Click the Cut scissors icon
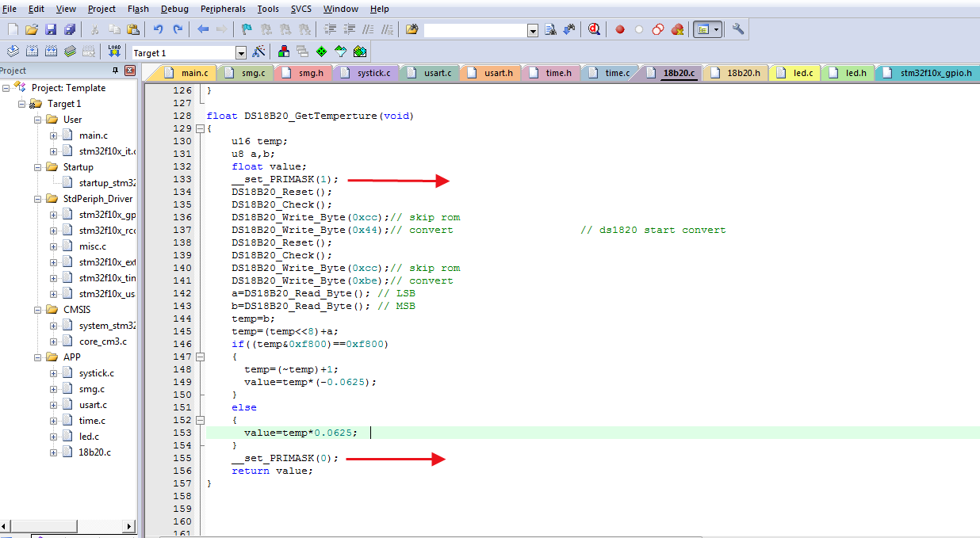Screen dimensions: 980x538 (x=94, y=29)
